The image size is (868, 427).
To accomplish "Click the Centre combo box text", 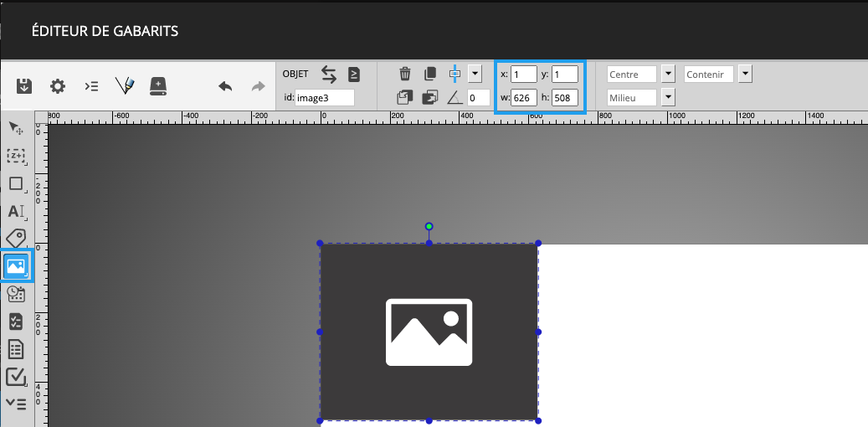I will pos(632,75).
